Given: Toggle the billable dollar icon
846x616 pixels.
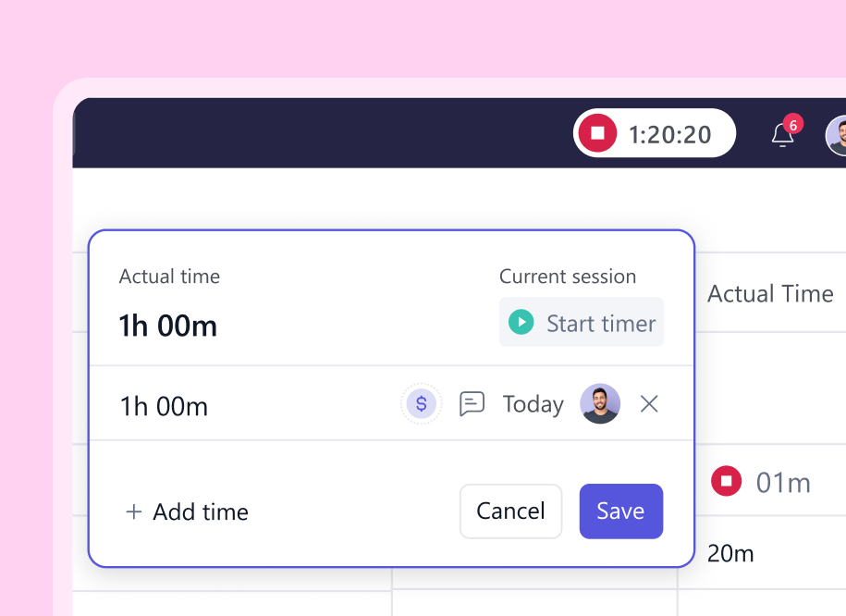Looking at the screenshot, I should point(422,404).
